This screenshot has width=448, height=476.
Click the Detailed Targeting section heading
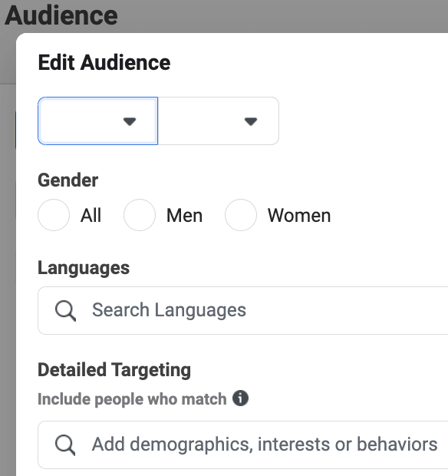[x=114, y=370]
